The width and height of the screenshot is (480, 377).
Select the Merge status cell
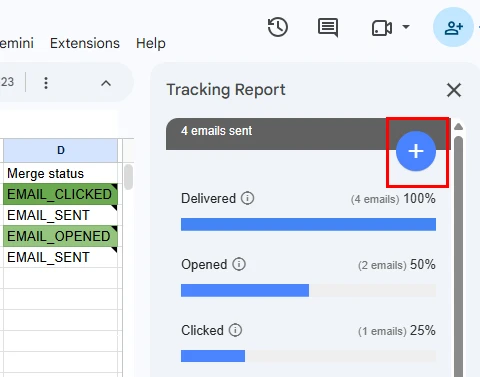pos(61,173)
